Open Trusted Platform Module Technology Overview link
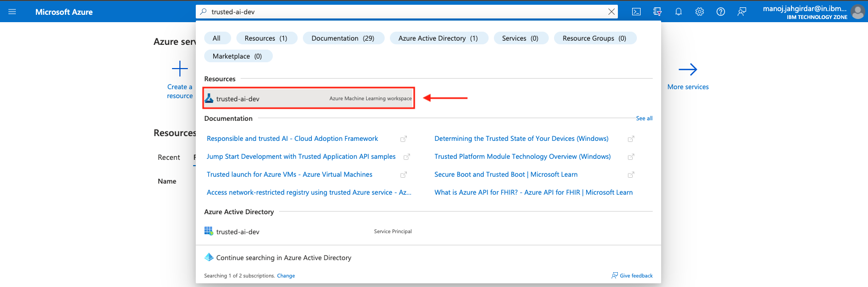Viewport: 868px width, 287px height. point(522,157)
